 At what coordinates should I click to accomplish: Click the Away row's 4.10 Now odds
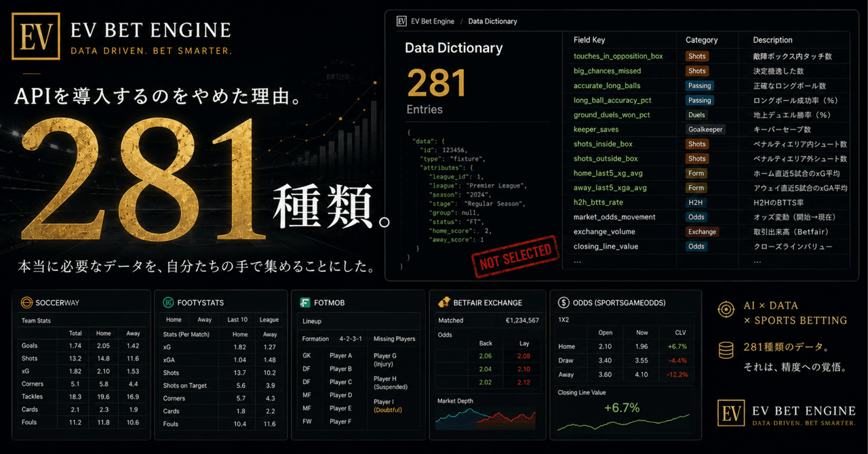coord(642,374)
